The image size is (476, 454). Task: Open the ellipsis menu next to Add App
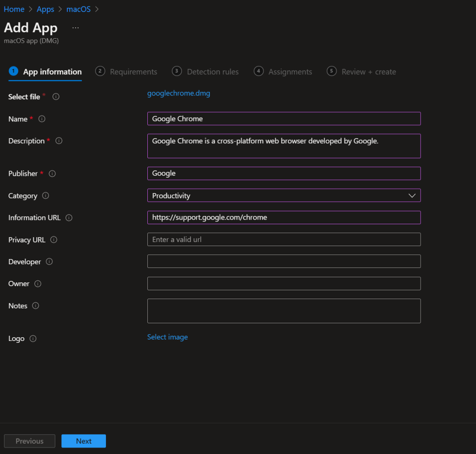point(76,28)
